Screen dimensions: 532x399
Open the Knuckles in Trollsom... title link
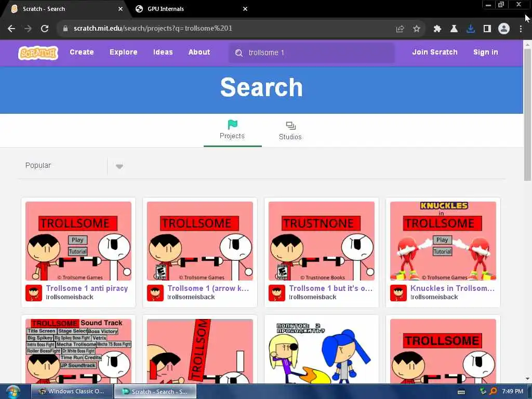pos(453,288)
